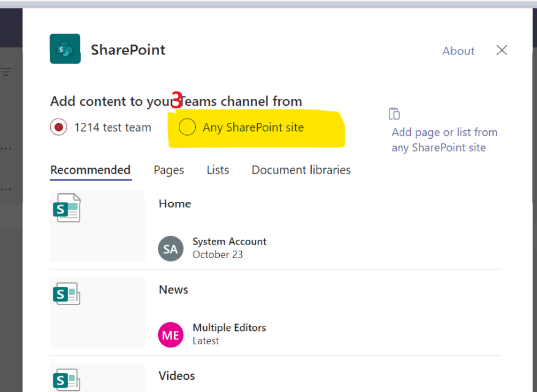The height and width of the screenshot is (392, 537).
Task: Click the Videos page title
Action: (177, 376)
